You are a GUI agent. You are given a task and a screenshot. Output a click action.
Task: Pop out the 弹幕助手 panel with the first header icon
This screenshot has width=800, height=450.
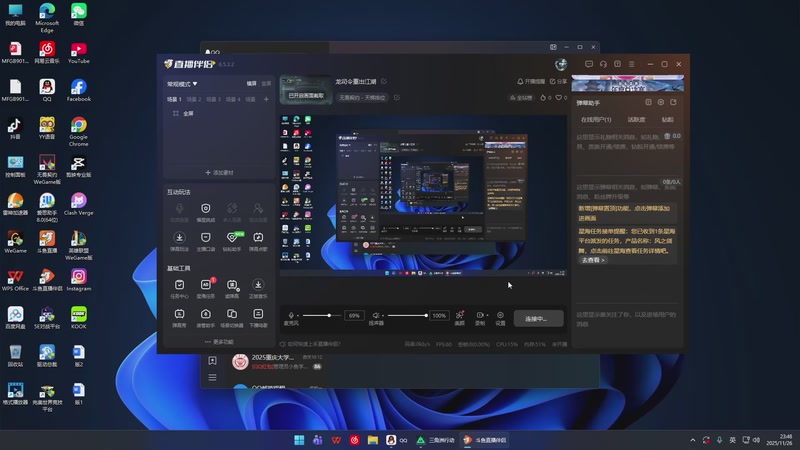pos(648,103)
